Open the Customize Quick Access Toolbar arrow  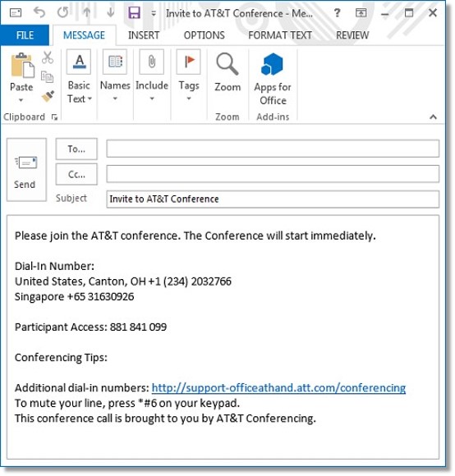pyautogui.click(x=154, y=13)
